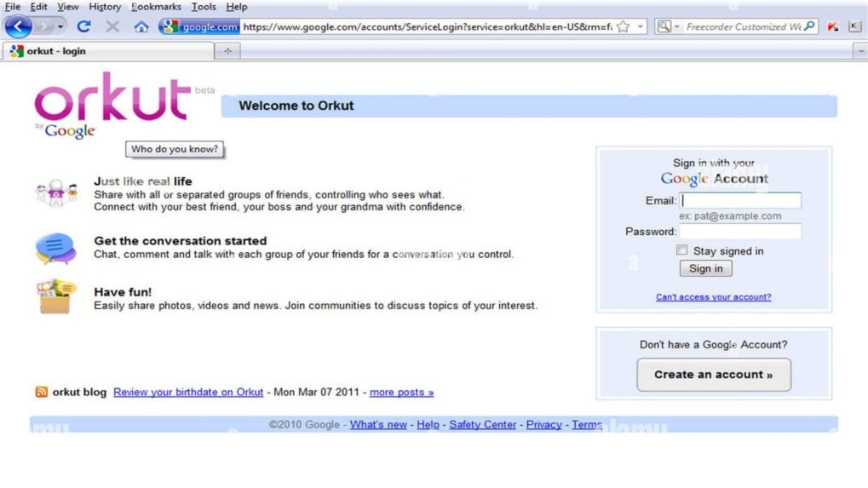
Task: Select the orkut - login tab
Action: [108, 51]
